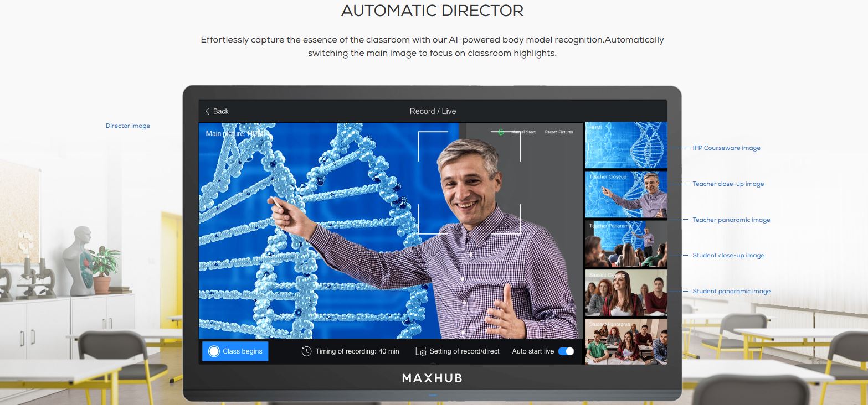Click the gear icon for record/direct settings
The image size is (868, 405).
click(x=420, y=351)
